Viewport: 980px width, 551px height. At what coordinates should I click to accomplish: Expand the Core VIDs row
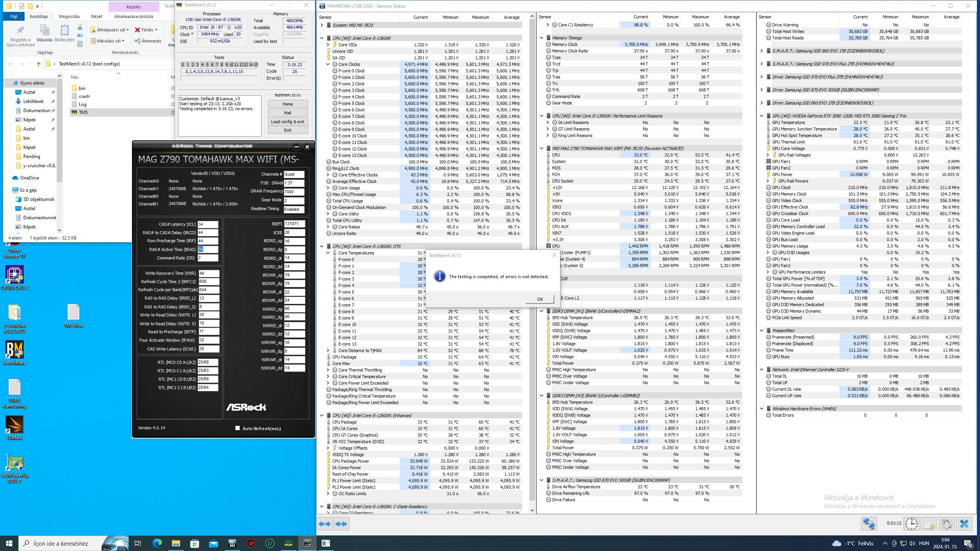tap(328, 45)
